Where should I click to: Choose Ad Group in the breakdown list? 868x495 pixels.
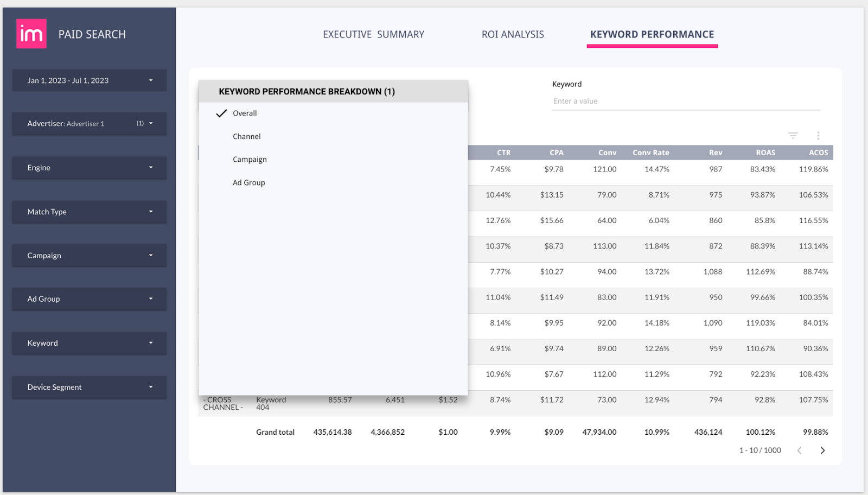tap(248, 182)
